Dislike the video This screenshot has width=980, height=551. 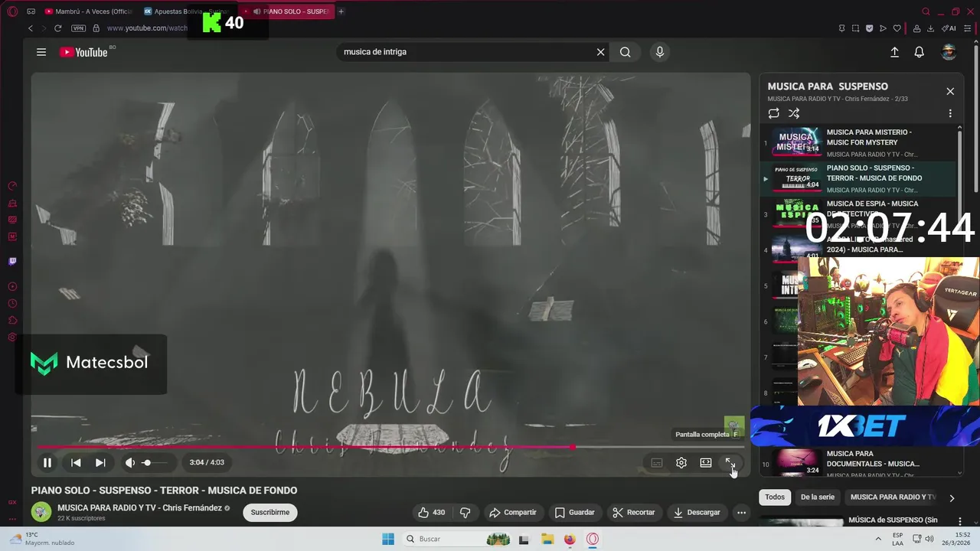coord(465,513)
